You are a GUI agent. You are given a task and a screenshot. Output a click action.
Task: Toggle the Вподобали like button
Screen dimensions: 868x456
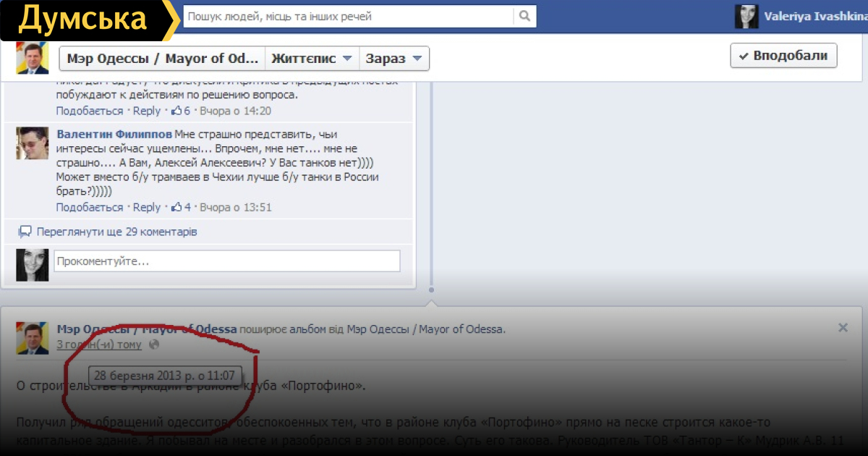pyautogui.click(x=783, y=56)
